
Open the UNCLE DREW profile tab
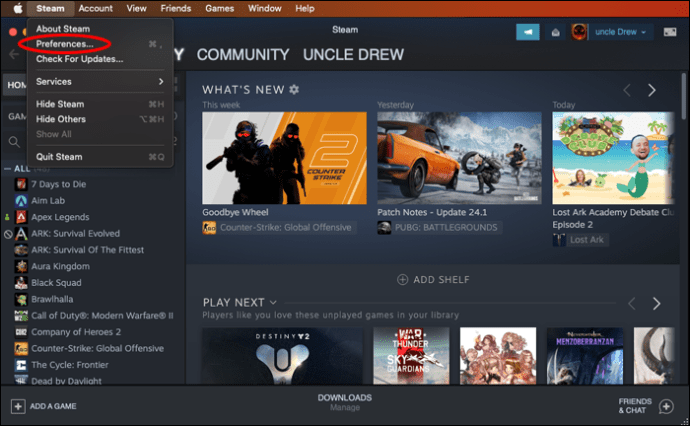(x=353, y=55)
